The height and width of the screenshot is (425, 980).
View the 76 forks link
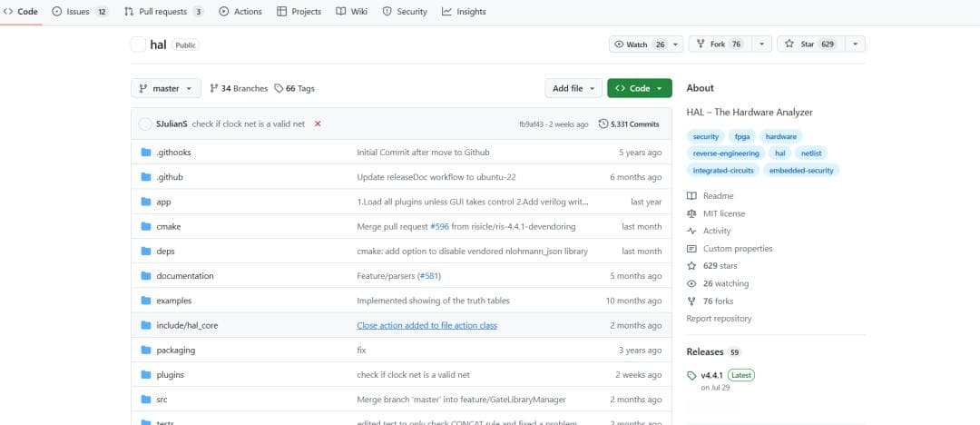(x=710, y=301)
